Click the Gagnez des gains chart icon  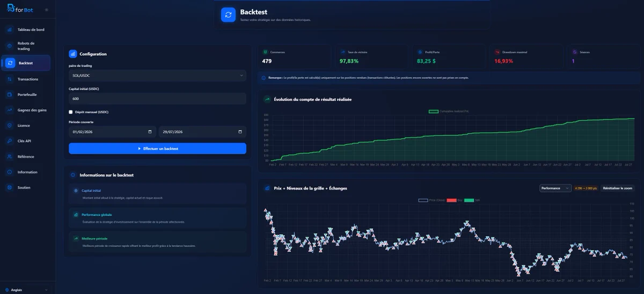click(x=10, y=110)
